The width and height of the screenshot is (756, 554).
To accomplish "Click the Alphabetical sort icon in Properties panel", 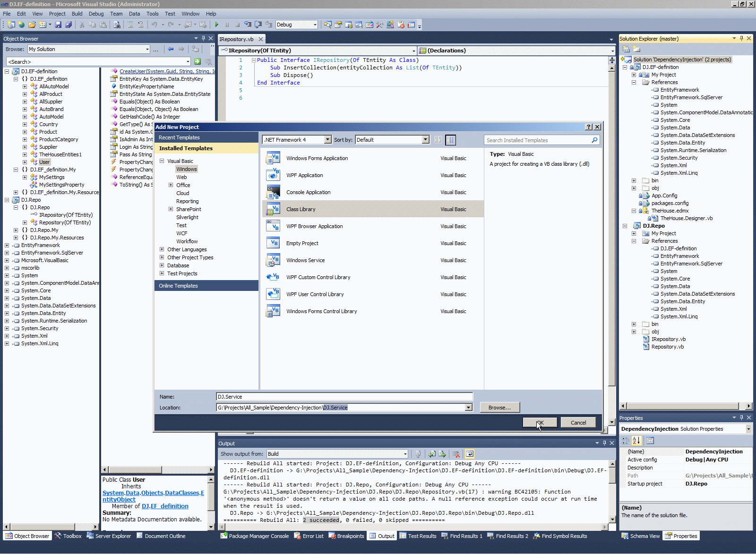I will click(636, 441).
